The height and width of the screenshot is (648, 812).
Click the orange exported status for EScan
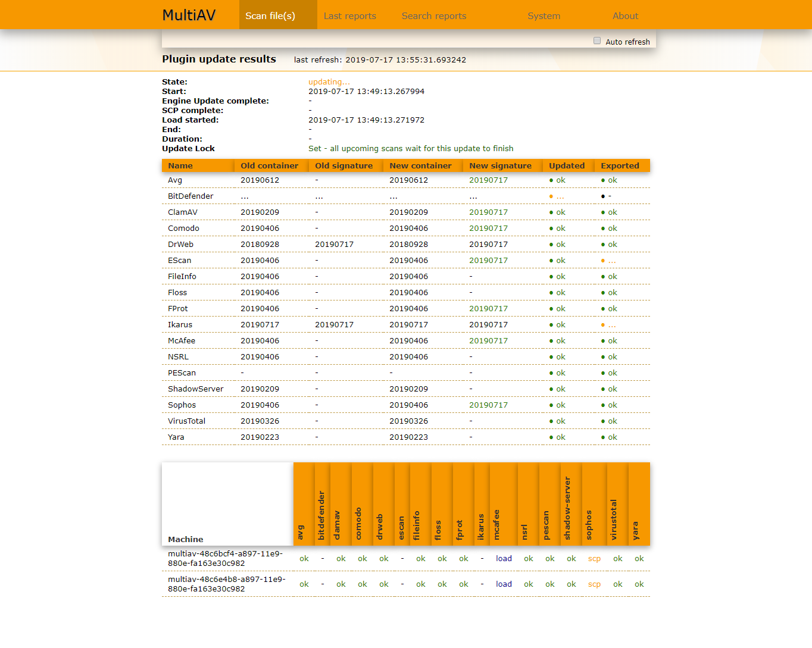[x=608, y=261]
